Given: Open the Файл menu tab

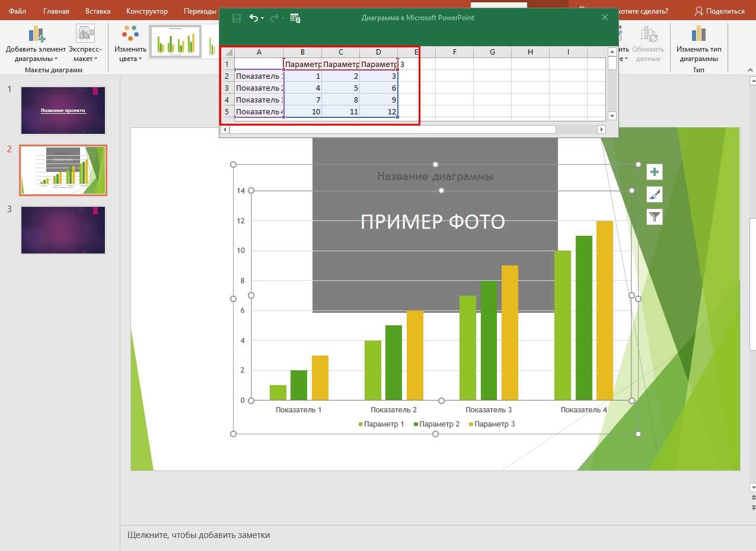Looking at the screenshot, I should tap(17, 11).
